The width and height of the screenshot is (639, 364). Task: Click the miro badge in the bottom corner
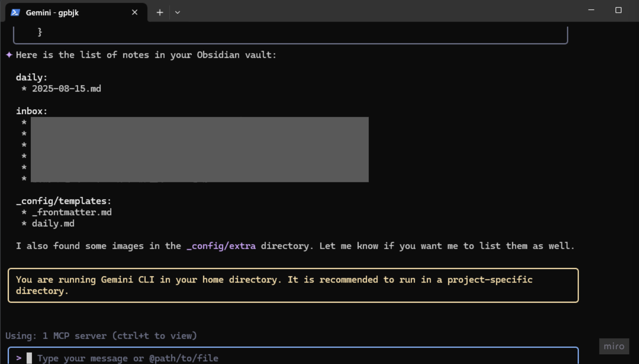click(x=614, y=346)
